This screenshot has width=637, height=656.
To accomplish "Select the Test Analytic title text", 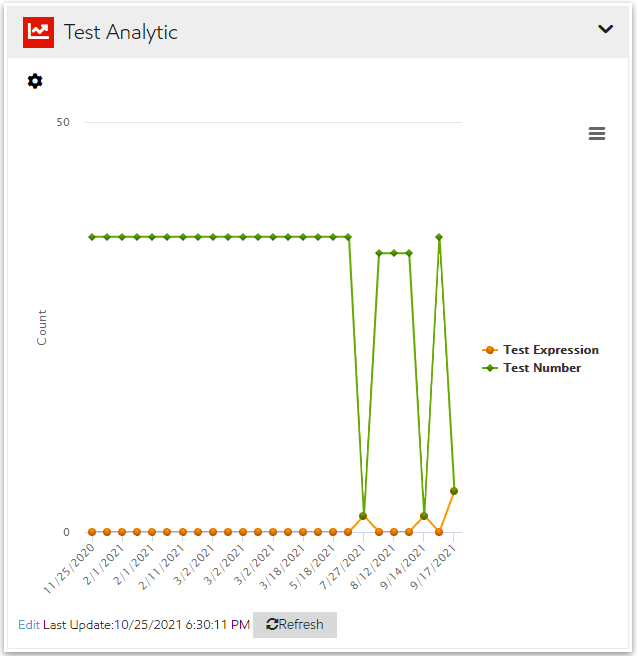I will coord(121,32).
